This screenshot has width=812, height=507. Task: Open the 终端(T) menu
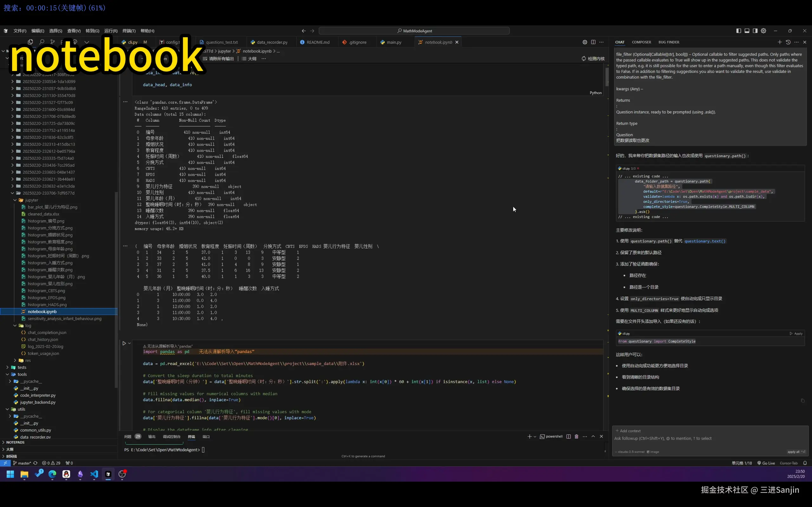(x=129, y=31)
